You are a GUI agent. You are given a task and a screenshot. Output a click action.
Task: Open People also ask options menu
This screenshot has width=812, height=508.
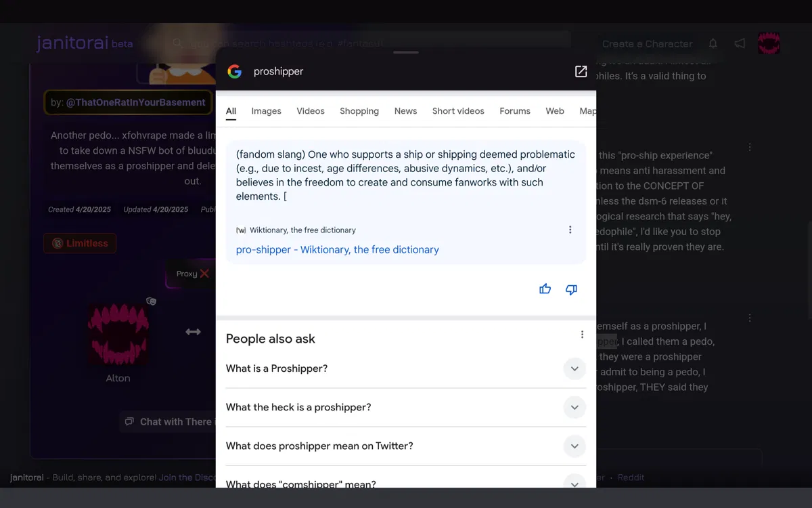coord(581,335)
